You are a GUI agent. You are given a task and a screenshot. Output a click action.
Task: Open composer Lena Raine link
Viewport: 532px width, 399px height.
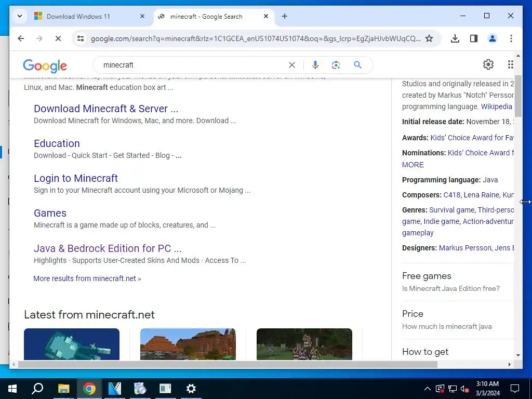point(482,195)
